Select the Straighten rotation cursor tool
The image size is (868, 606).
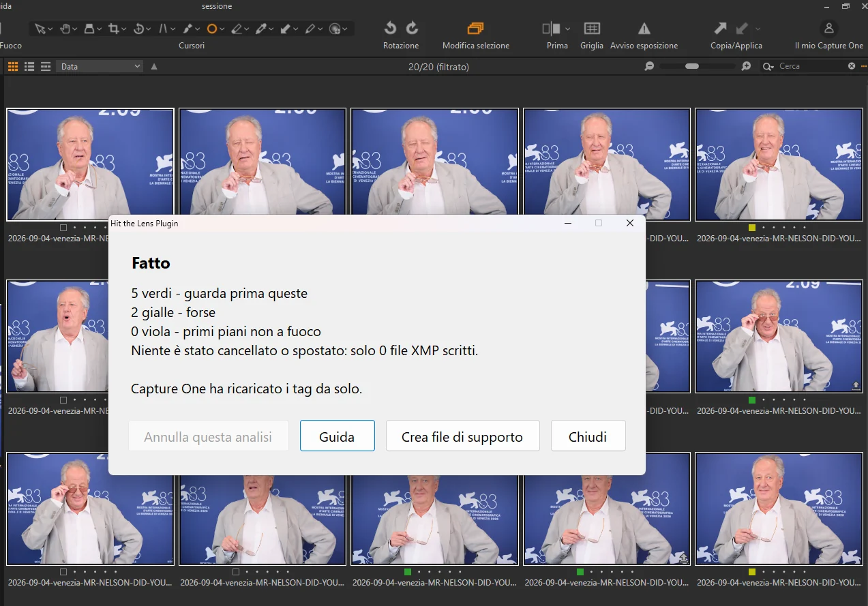click(x=138, y=29)
